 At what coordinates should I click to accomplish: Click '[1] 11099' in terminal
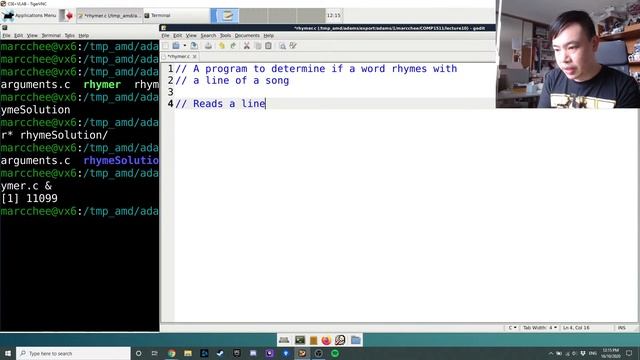point(29,198)
